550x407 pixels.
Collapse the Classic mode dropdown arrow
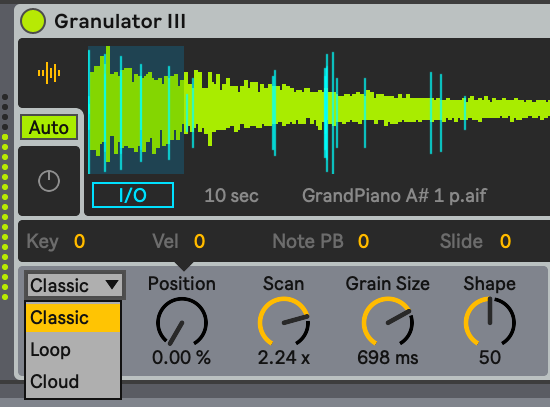point(112,285)
